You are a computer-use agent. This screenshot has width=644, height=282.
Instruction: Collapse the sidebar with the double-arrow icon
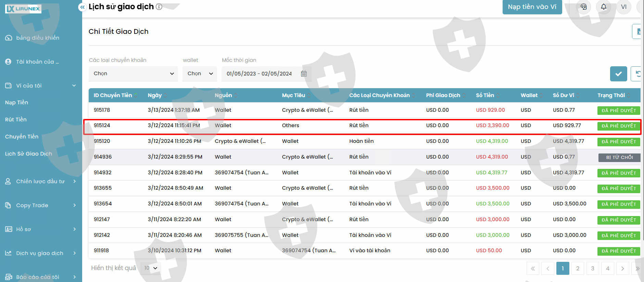[82, 7]
